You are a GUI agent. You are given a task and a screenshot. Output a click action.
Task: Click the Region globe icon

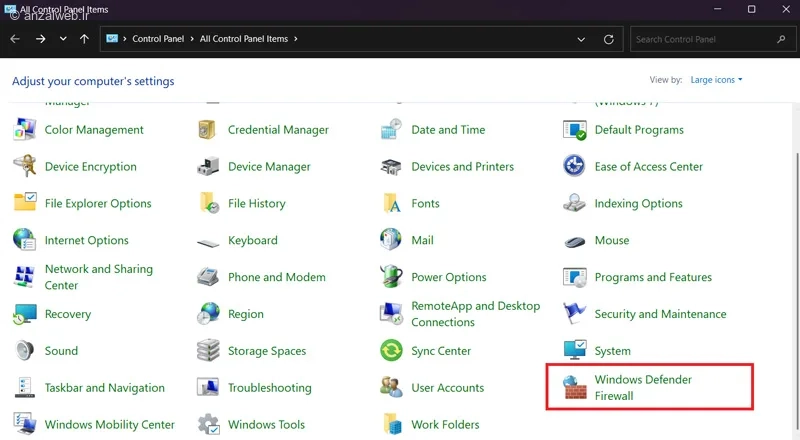click(x=208, y=313)
